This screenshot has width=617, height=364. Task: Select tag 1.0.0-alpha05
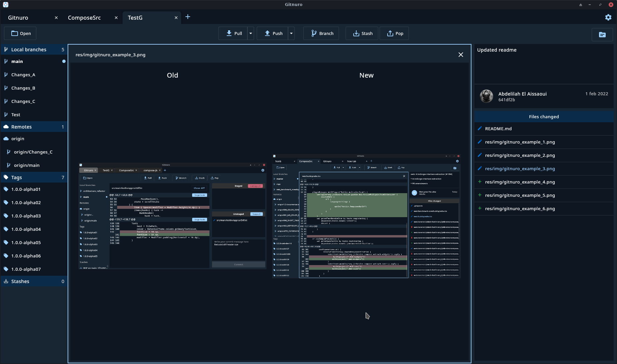click(x=34, y=242)
